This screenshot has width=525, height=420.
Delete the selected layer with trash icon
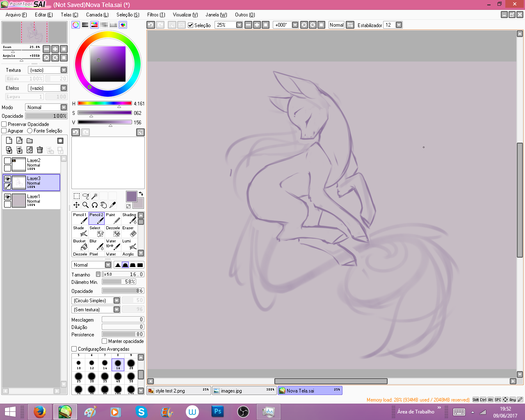[x=40, y=150]
